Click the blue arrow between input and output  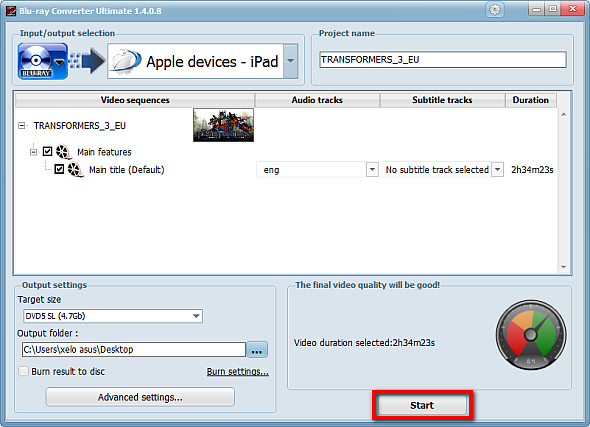[x=93, y=61]
